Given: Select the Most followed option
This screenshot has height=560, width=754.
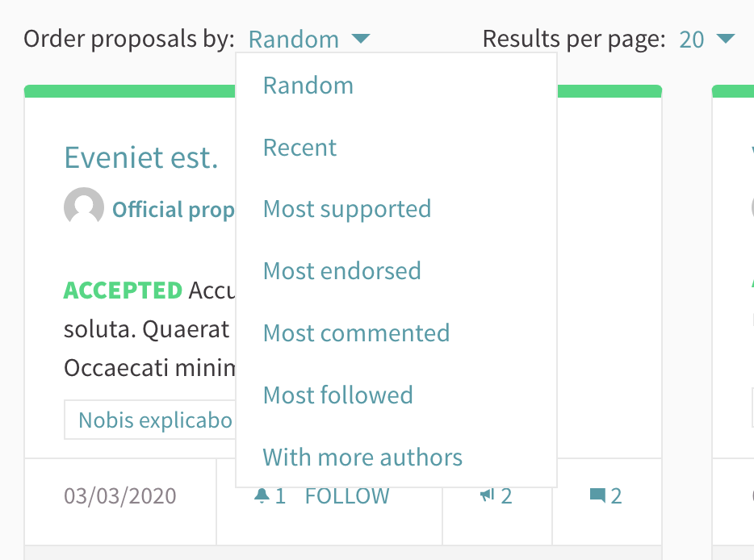Looking at the screenshot, I should 338,395.
